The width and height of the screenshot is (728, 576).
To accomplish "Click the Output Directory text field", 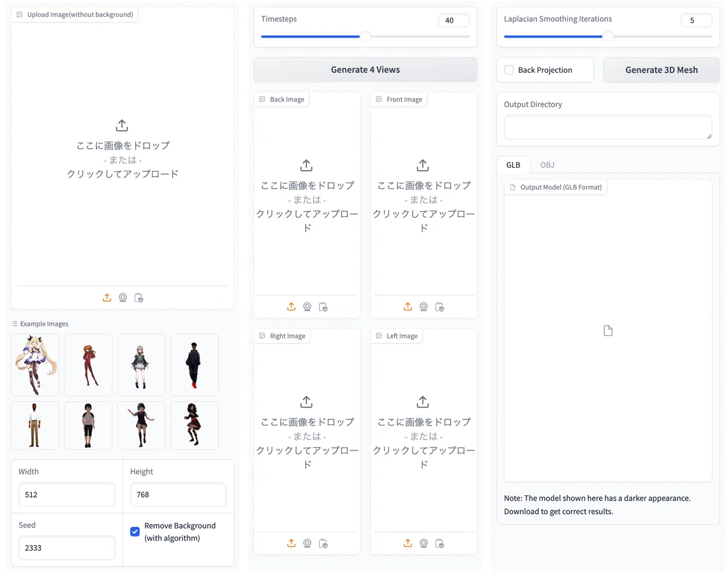I will (x=608, y=127).
